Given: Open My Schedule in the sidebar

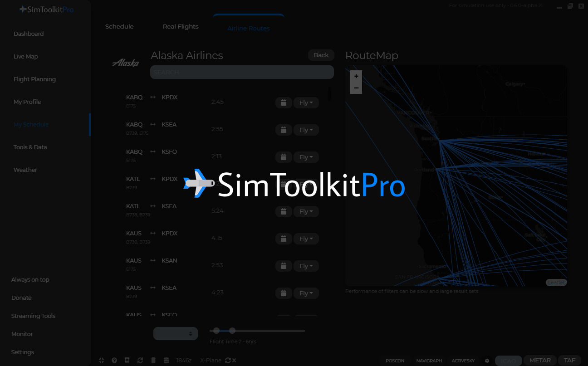Looking at the screenshot, I should (x=31, y=125).
